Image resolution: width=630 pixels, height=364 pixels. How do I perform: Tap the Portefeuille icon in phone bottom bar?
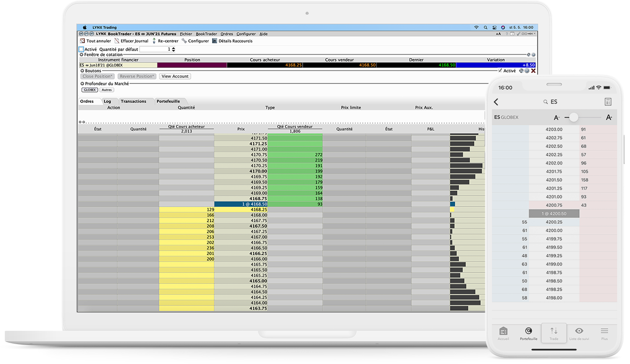pyautogui.click(x=528, y=331)
